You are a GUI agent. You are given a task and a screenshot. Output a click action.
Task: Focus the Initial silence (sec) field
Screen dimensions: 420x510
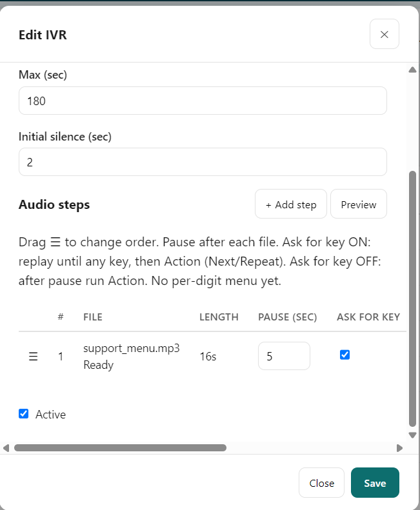(x=203, y=162)
